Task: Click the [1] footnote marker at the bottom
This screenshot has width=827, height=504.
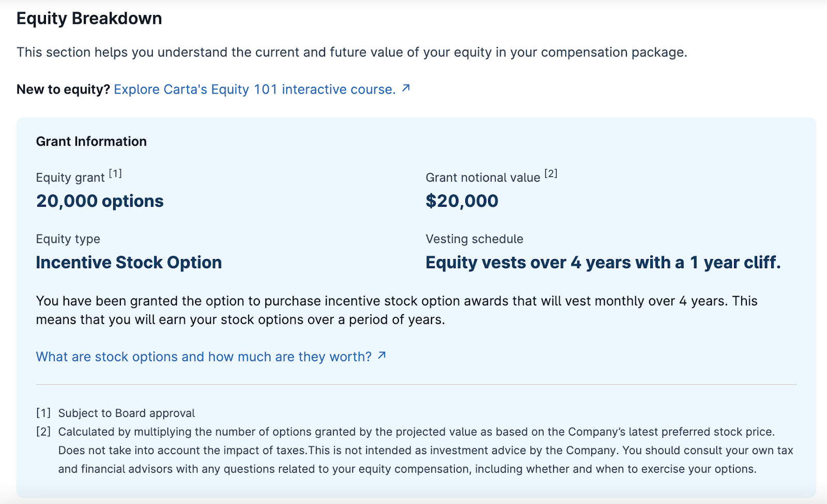Action: pos(43,413)
